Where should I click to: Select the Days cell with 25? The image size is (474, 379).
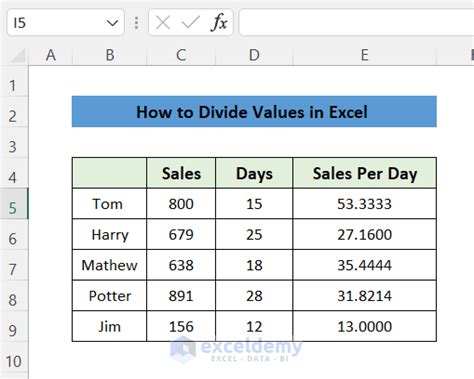[254, 234]
